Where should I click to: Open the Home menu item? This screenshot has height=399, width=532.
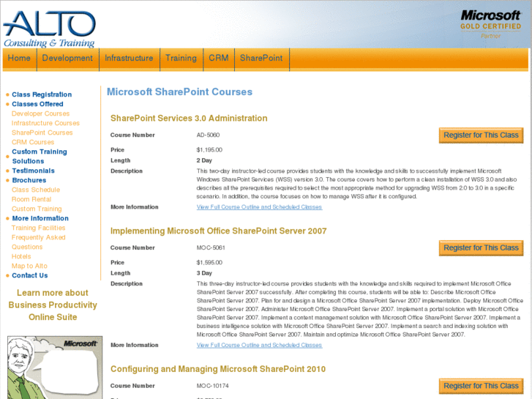[x=19, y=59]
